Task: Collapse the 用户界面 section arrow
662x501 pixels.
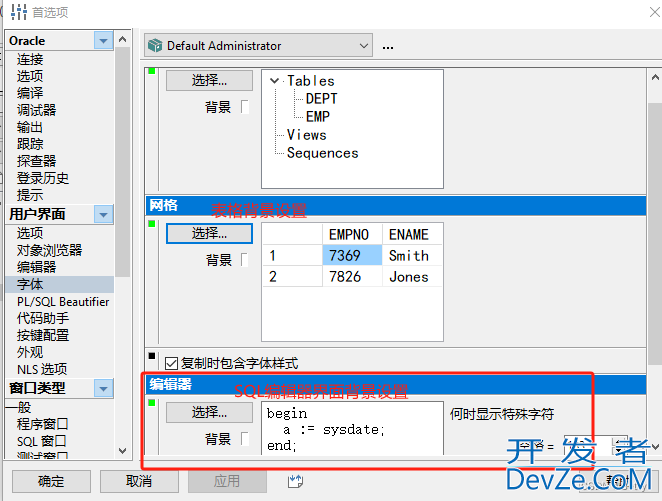Action: [x=103, y=214]
